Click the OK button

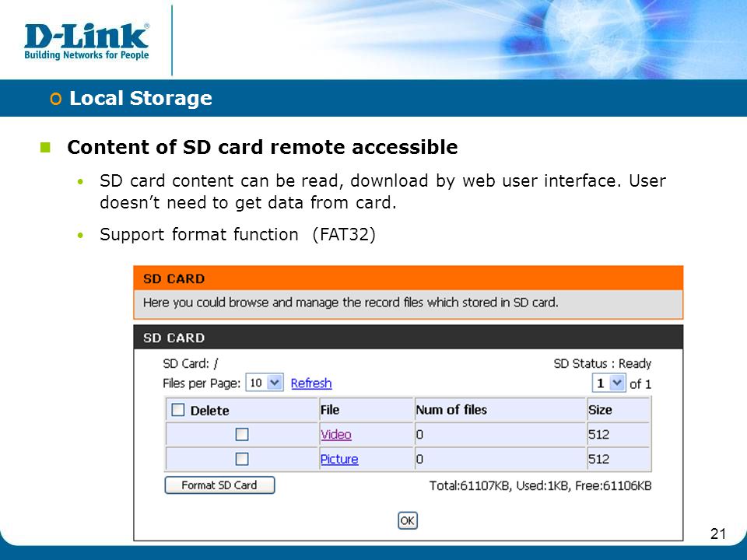coord(407,520)
